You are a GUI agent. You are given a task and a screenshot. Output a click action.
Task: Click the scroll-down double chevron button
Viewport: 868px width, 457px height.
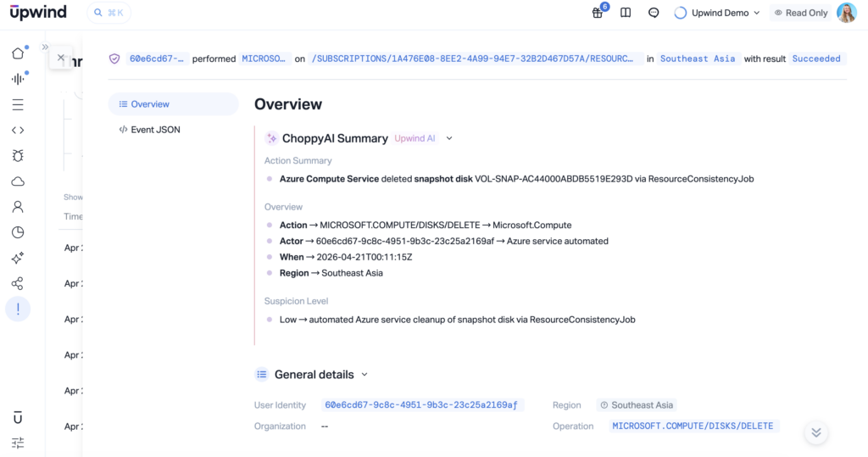coord(816,432)
